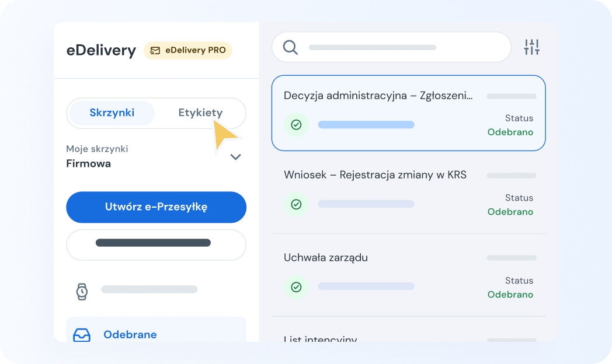Click the green check icon on Decyzja administracyjna
Screen dimensions: 612x364
[296, 124]
